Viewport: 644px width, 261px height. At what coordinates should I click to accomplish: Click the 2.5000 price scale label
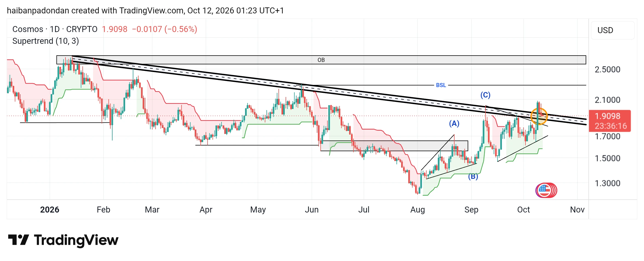[x=607, y=70]
